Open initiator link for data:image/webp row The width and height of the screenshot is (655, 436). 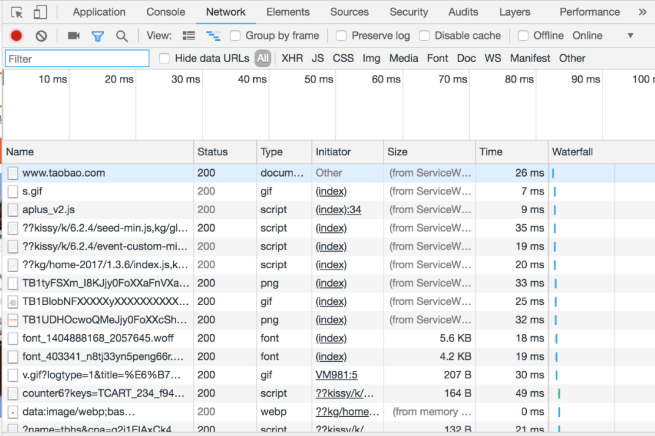(x=347, y=412)
